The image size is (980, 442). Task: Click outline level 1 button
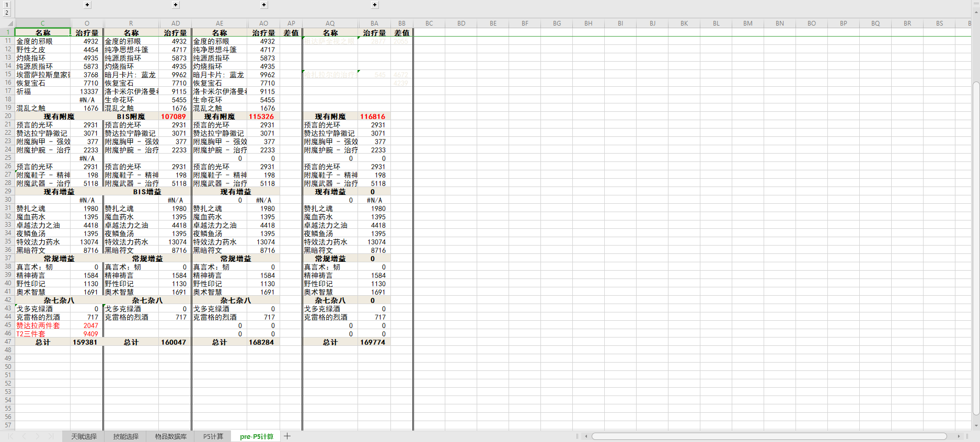click(x=7, y=5)
